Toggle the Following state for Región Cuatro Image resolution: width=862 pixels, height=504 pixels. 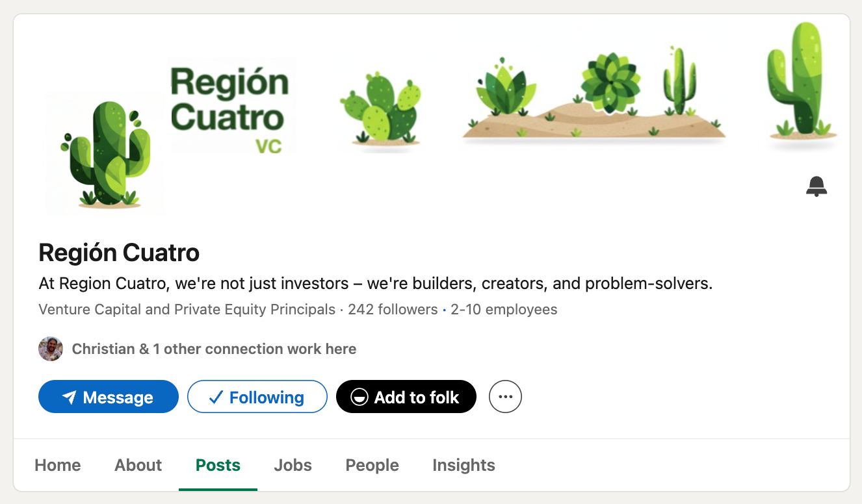pos(257,396)
